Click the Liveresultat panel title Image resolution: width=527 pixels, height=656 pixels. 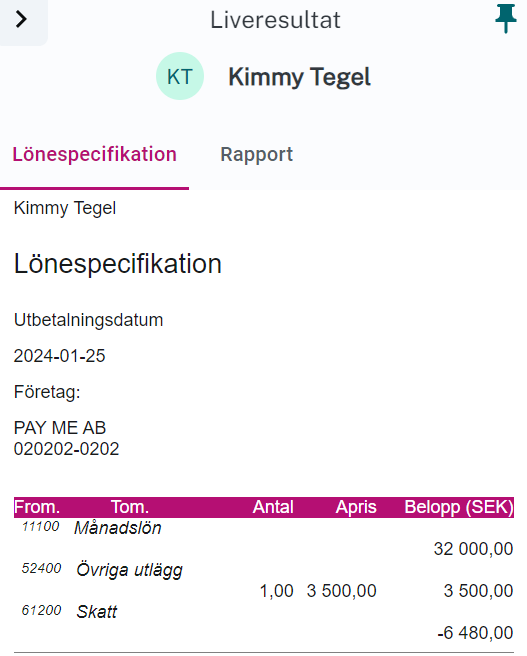(275, 20)
